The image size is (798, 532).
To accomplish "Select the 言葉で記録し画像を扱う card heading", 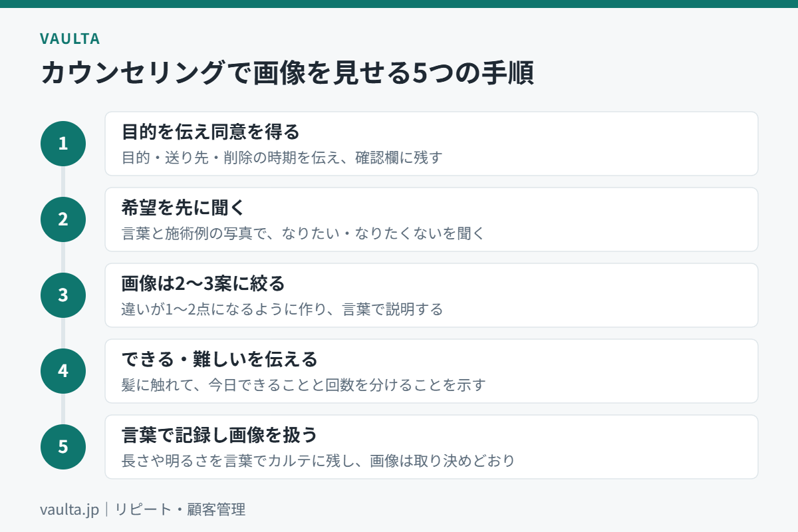I will 219,435.
